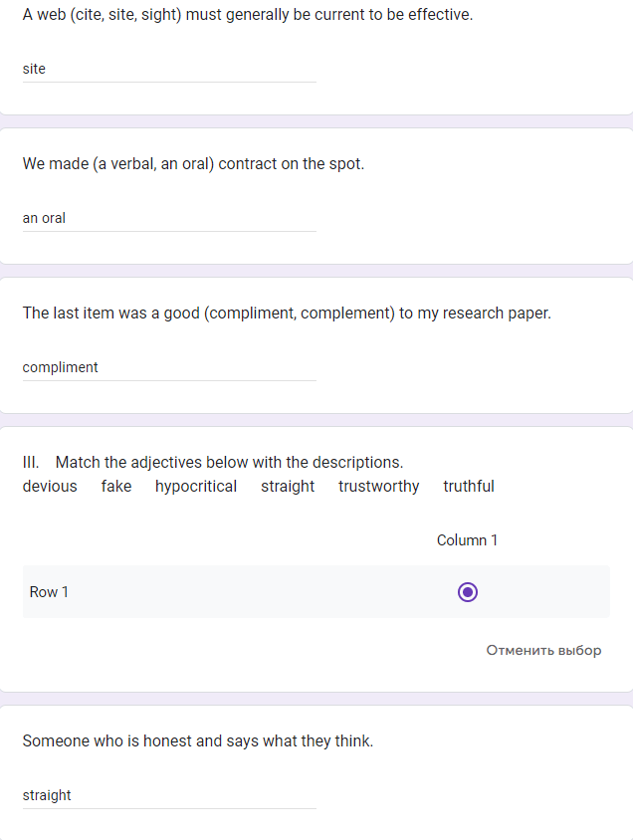Click the adjective "devious" in the word list
The height and width of the screenshot is (840, 633).
[50, 487]
